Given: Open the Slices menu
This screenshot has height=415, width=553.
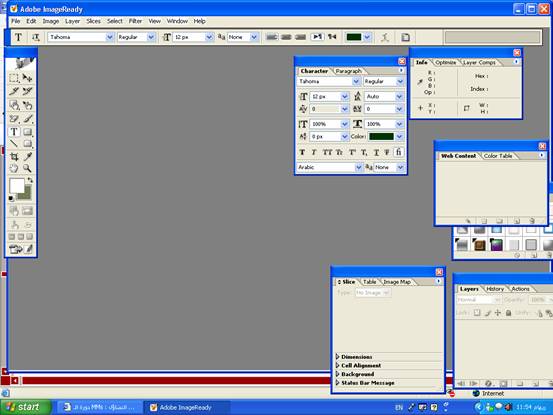Looking at the screenshot, I should point(93,21).
